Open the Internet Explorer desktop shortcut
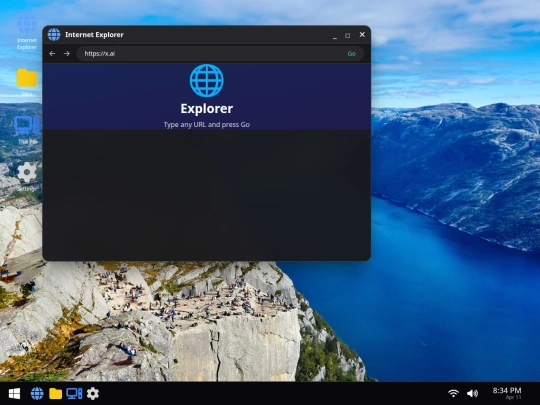 click(27, 32)
